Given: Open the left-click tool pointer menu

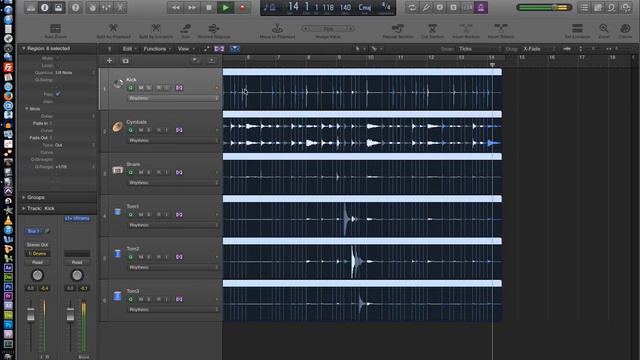Looking at the screenshot, I should 359,49.
